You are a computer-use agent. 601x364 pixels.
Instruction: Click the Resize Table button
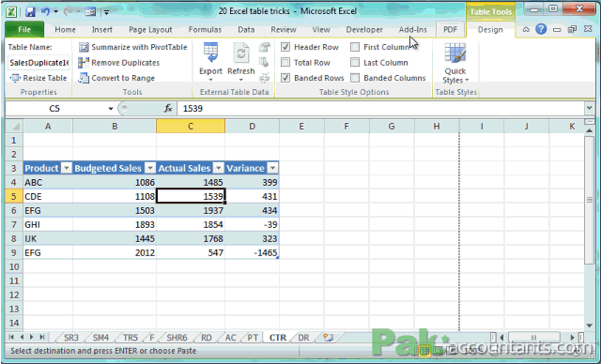point(39,78)
